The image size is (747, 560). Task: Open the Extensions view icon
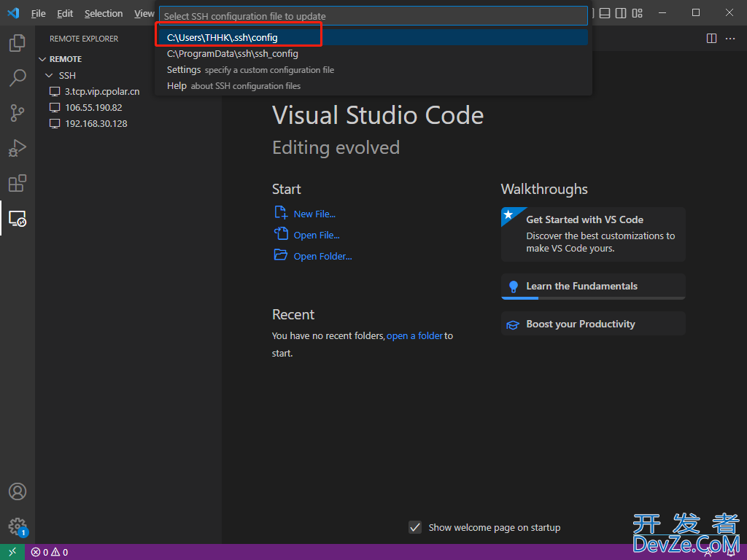(x=18, y=183)
